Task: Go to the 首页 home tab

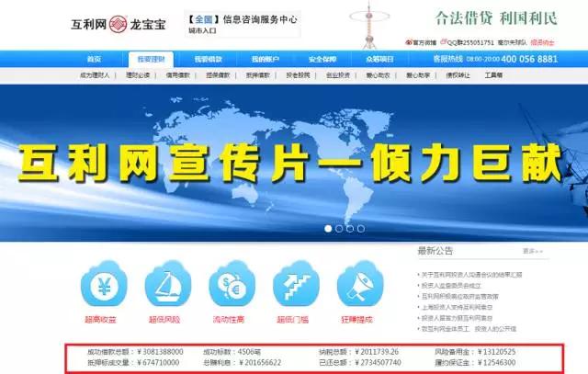Action: pyautogui.click(x=94, y=59)
